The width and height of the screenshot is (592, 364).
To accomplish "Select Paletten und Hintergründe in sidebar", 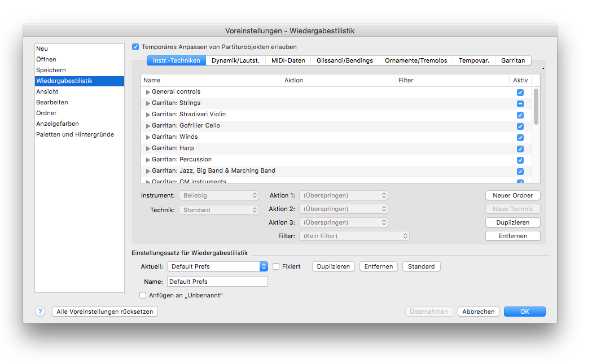I will coord(79,134).
